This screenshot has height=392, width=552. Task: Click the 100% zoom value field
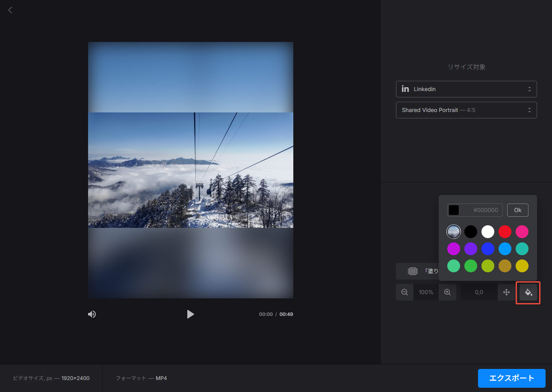(426, 292)
